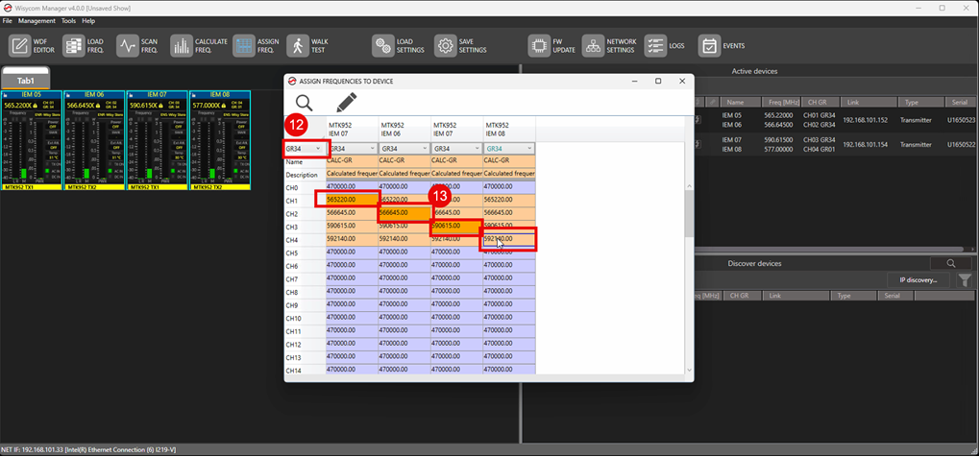The image size is (980, 457).
Task: Open the GR34 dropdown under MTK952 IEM 06
Action: click(x=404, y=149)
